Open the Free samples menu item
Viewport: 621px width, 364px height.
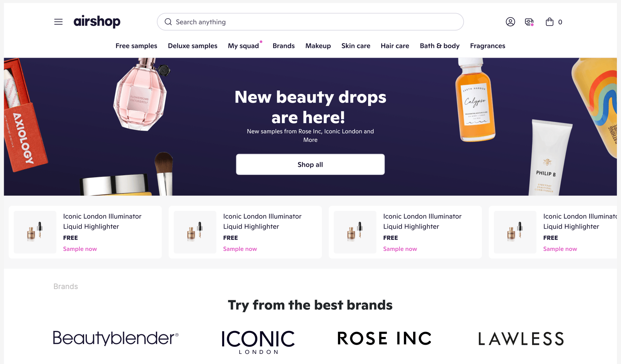[136, 46]
